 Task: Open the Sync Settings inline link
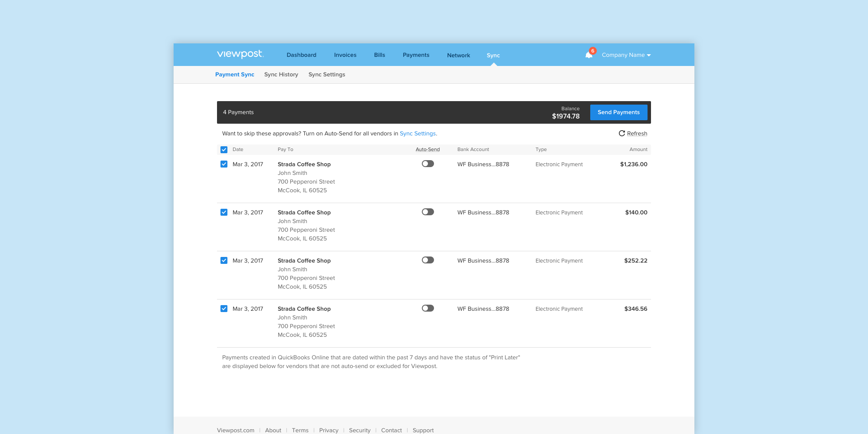click(418, 134)
